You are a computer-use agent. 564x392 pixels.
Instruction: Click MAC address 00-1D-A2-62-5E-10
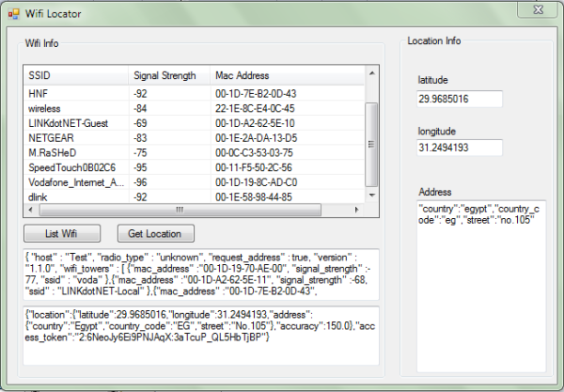click(x=255, y=123)
